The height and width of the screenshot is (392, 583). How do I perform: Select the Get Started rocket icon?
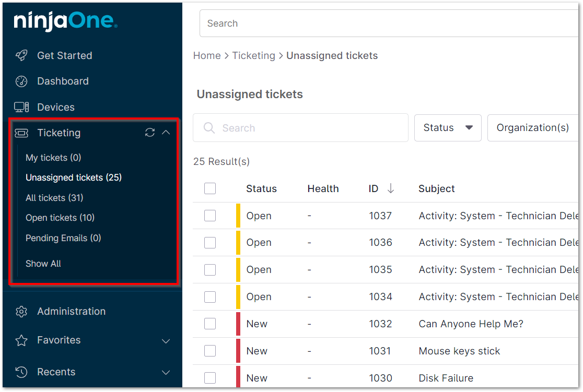tap(21, 55)
